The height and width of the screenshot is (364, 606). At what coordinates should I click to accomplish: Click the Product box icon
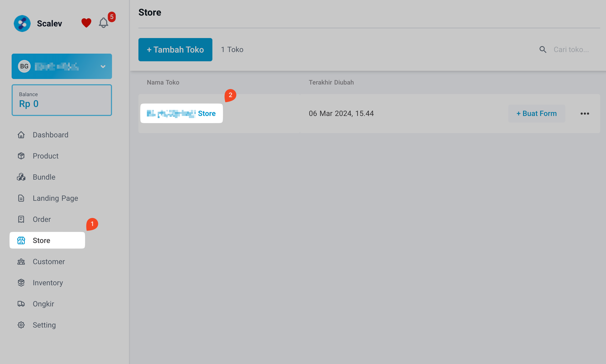(21, 156)
